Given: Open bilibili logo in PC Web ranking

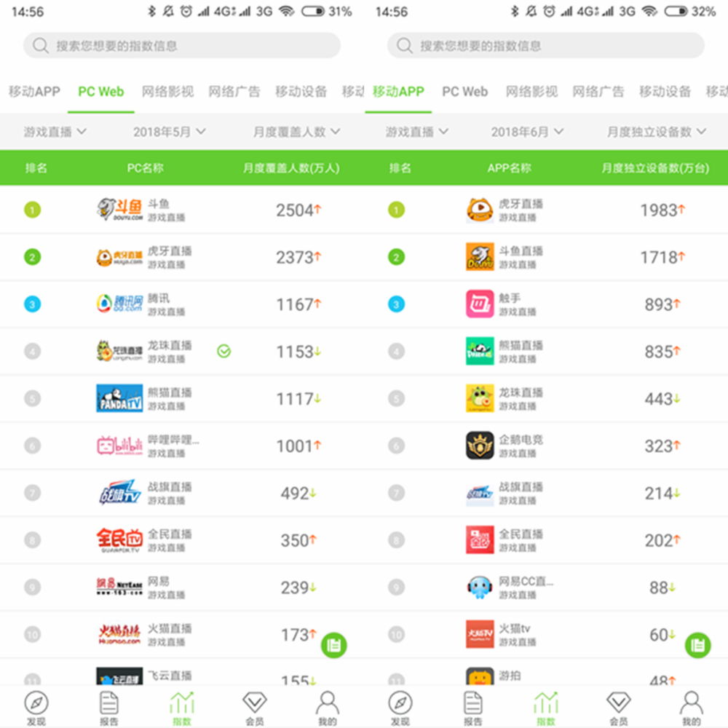Looking at the screenshot, I should click(x=119, y=446).
